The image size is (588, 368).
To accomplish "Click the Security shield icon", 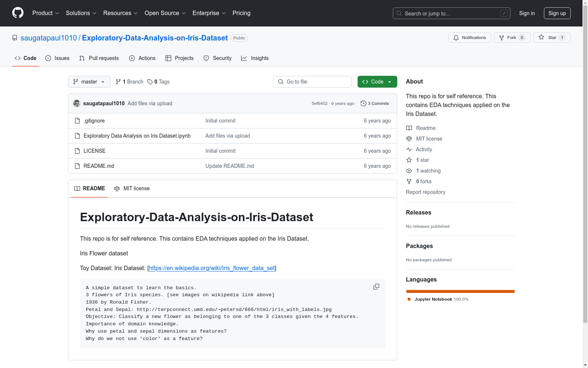I will (x=206, y=58).
